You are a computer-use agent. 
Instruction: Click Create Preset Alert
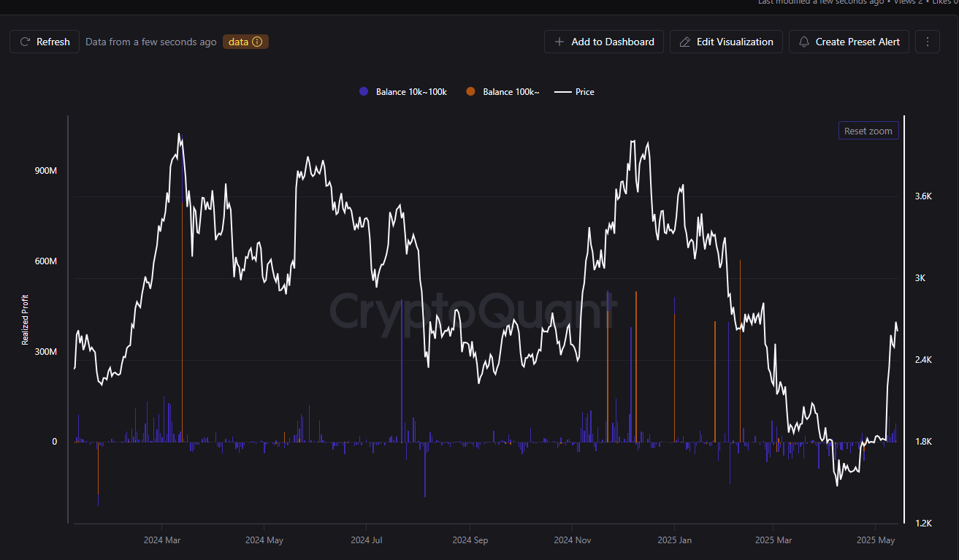(849, 42)
